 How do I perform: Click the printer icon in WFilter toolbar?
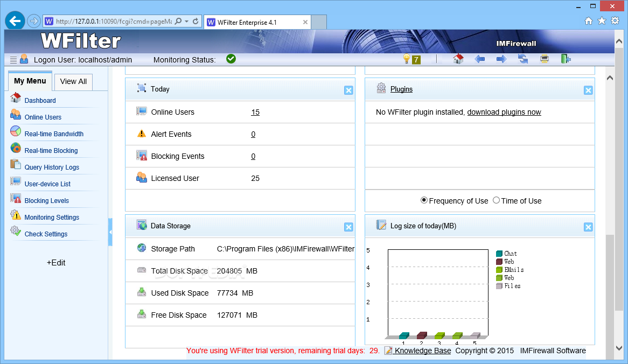tap(545, 59)
